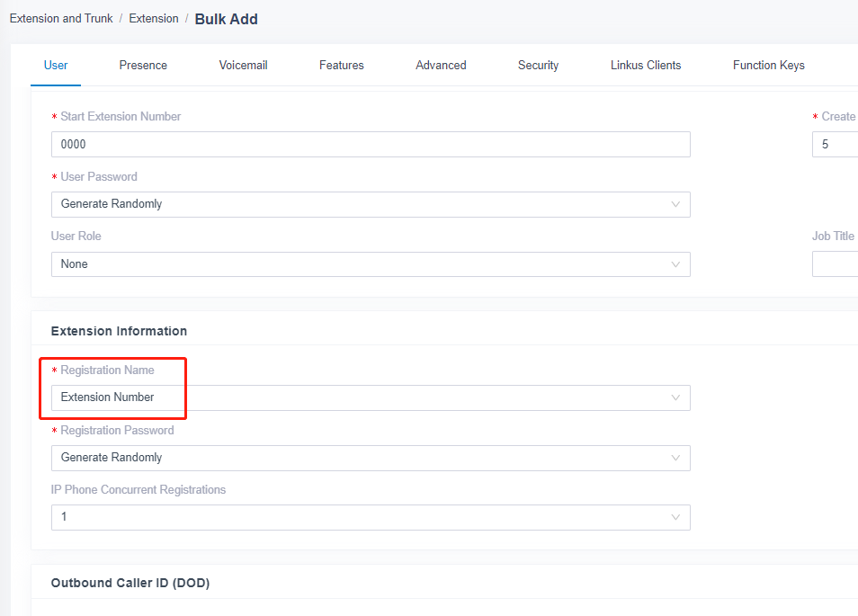Open the Presence tab
858x616 pixels.
pos(143,65)
